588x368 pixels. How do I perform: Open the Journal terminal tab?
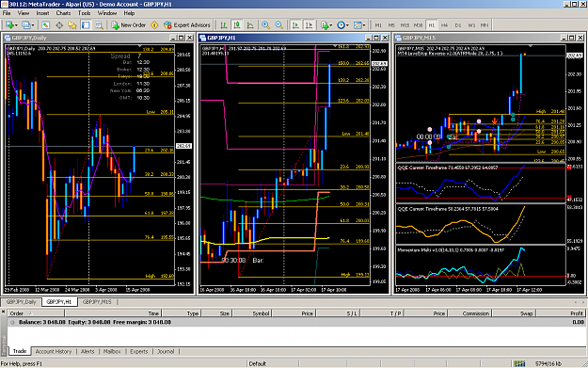[x=166, y=351]
